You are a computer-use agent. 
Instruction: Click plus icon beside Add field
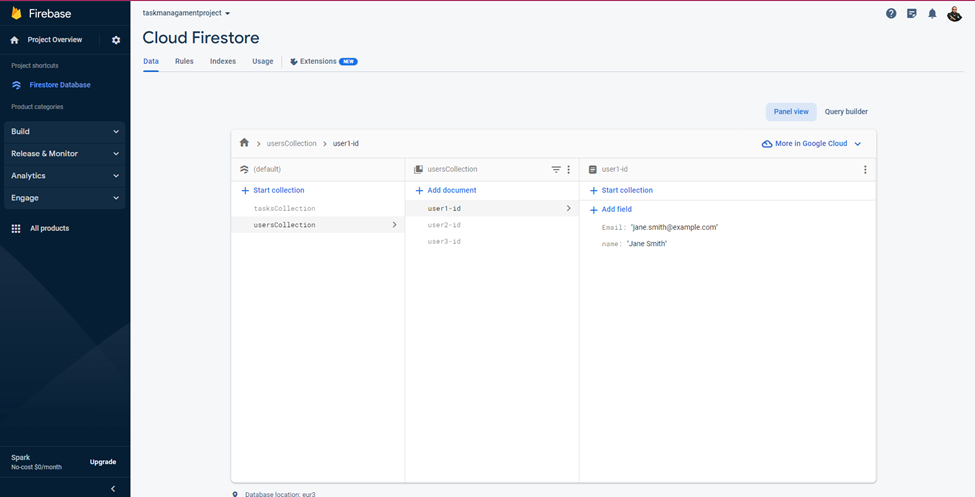pyautogui.click(x=593, y=210)
